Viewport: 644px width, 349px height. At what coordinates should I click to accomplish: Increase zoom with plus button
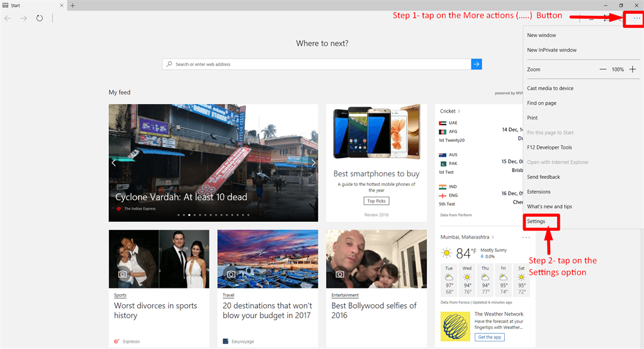[633, 69]
